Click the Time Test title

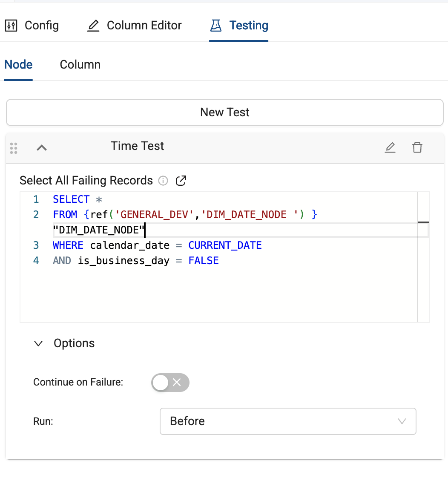coord(137,146)
